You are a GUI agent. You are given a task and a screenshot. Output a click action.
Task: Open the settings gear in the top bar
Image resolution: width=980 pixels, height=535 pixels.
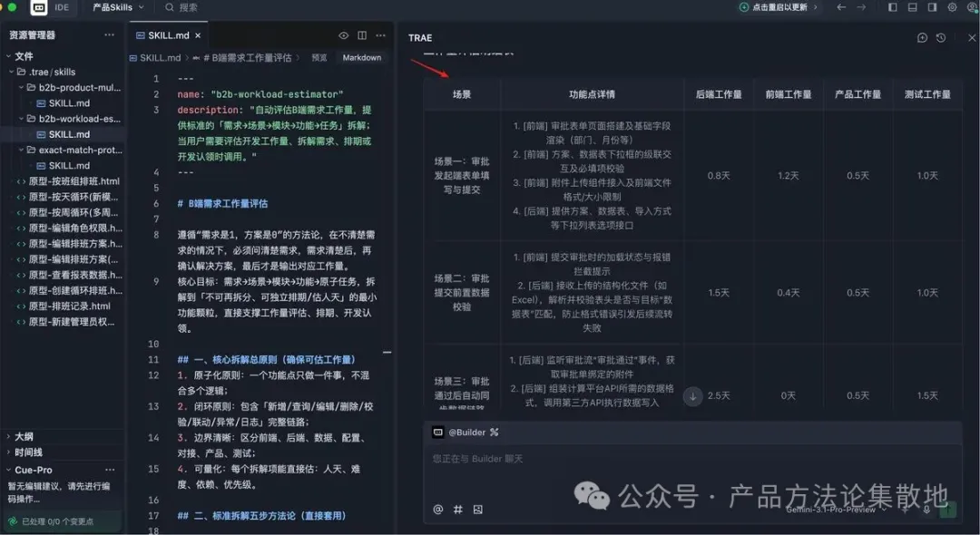(952, 7)
